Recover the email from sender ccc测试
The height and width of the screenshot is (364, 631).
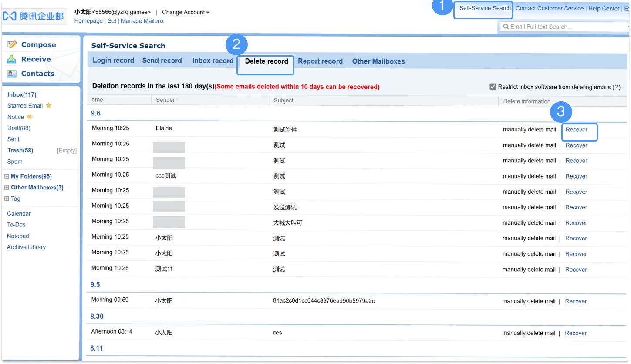click(x=577, y=176)
